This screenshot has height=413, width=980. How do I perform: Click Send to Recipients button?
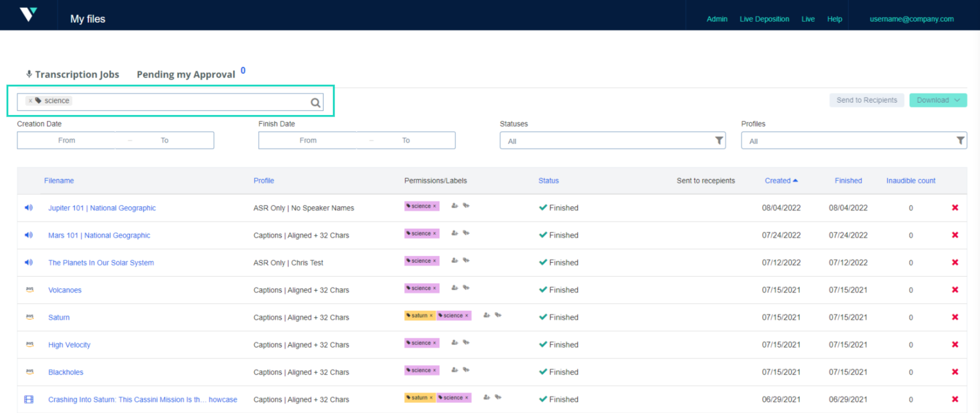click(866, 100)
